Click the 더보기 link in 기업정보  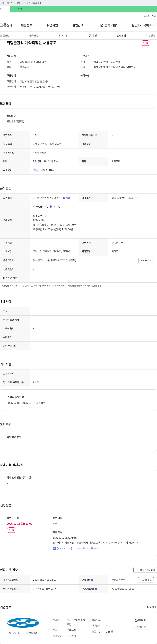pos(150,607)
